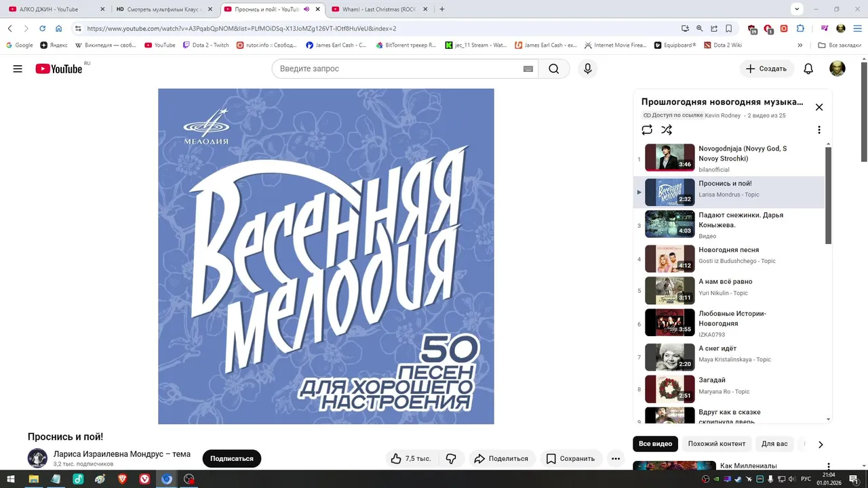Mute the tab via its speaker icon
Screen dimensions: 868x488
tap(307, 9)
